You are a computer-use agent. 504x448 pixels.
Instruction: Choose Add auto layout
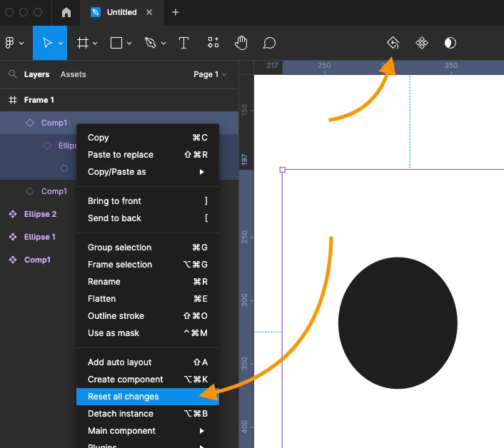148,362
